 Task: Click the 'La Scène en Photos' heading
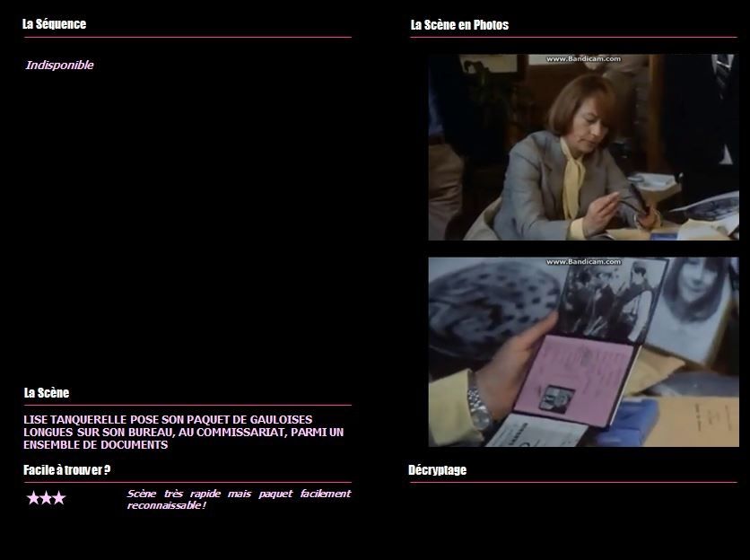(459, 25)
